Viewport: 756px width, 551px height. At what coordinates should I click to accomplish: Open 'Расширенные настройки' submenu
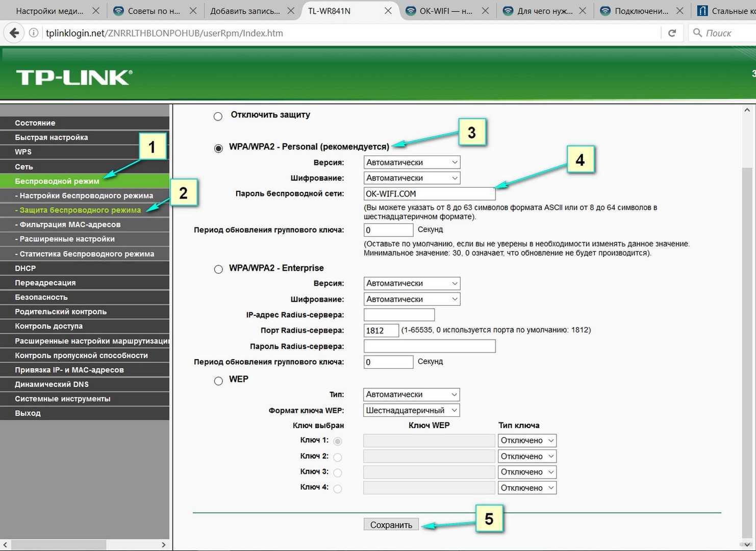(x=85, y=239)
